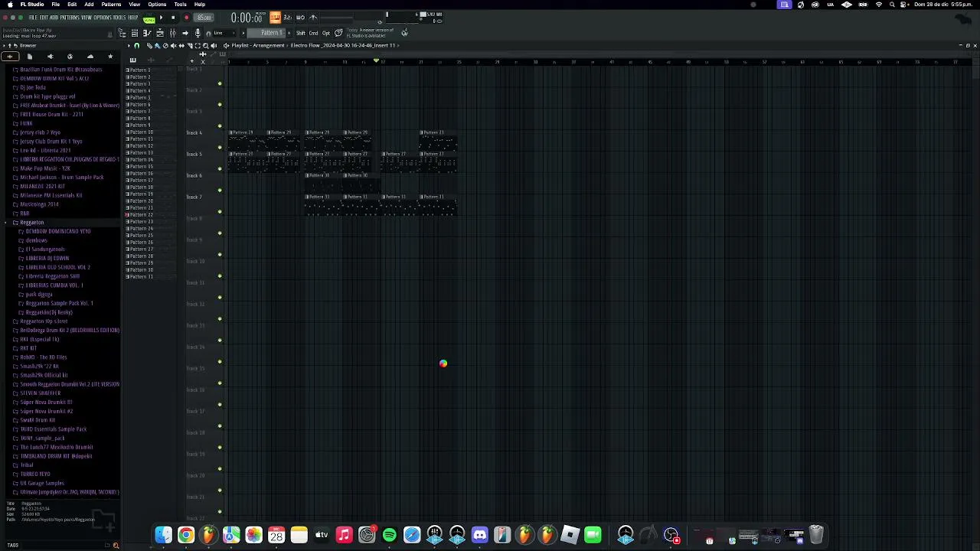980x551 pixels.
Task: Select the Playback speaker tool in playlist toolbar
Action: tap(214, 45)
